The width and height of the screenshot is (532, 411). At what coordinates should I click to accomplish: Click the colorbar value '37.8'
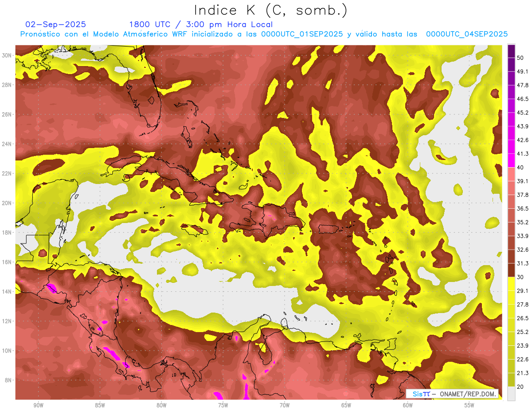(x=522, y=195)
